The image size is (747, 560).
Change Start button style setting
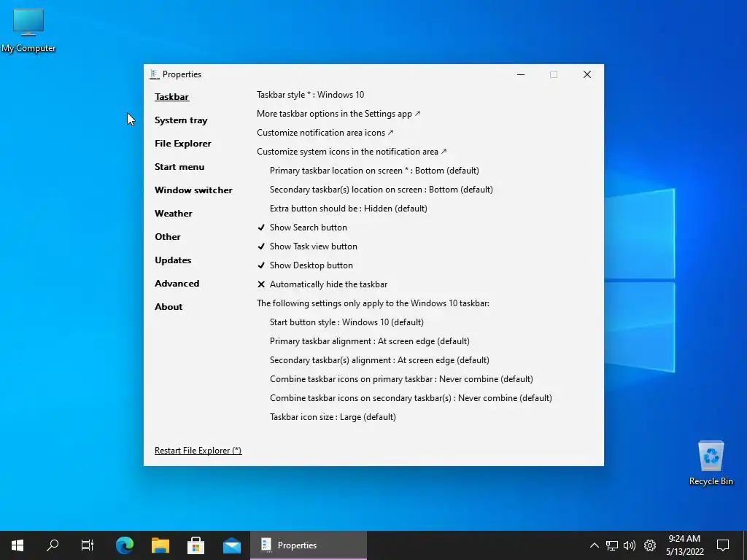[347, 322]
